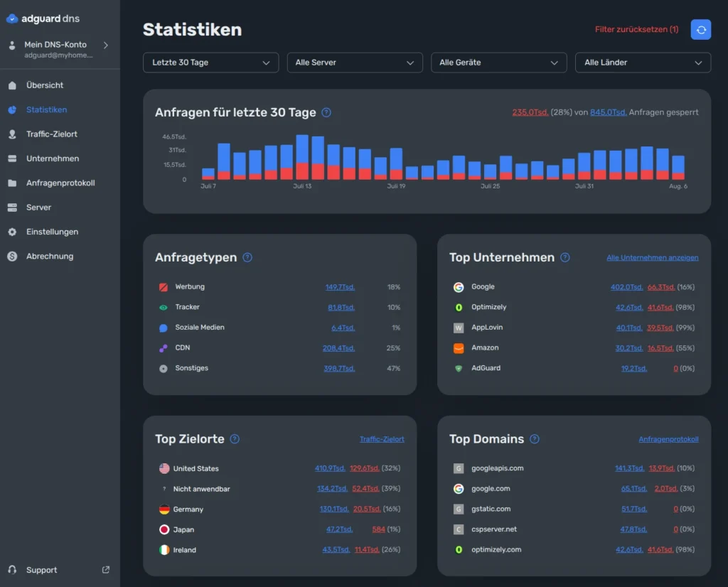The height and width of the screenshot is (587, 728).
Task: Click the CDN category icon
Action: 164,348
